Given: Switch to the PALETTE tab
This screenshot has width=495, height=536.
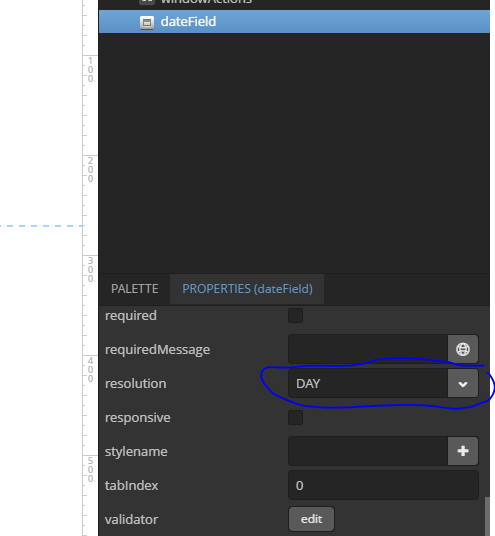Looking at the screenshot, I should (135, 289).
